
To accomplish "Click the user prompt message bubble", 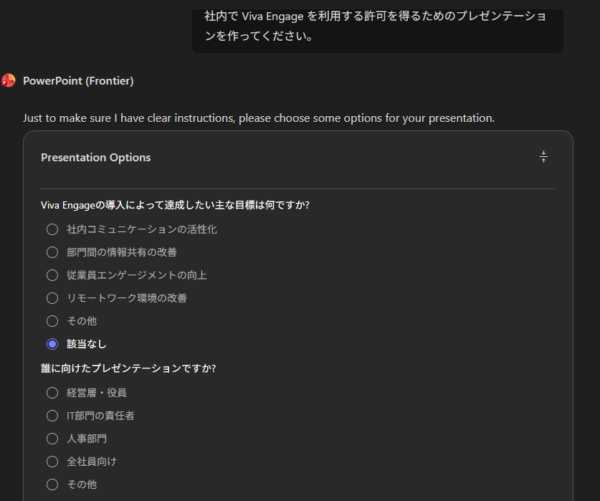I will coord(377,27).
